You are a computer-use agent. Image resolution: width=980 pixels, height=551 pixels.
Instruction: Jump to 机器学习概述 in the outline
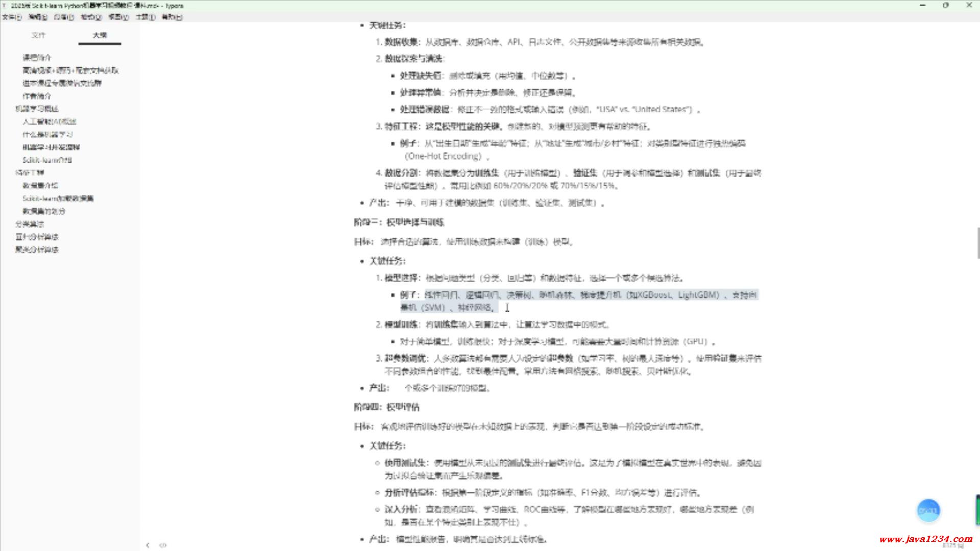click(x=37, y=109)
